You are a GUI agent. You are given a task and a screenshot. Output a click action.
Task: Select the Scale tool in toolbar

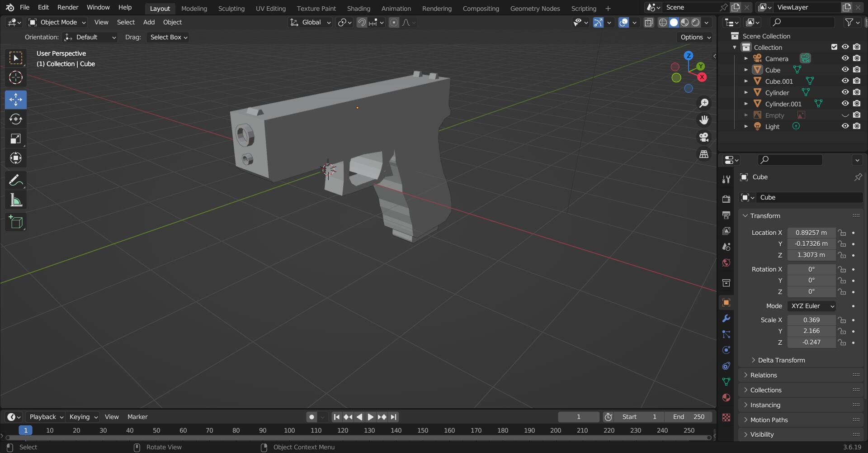coord(16,138)
